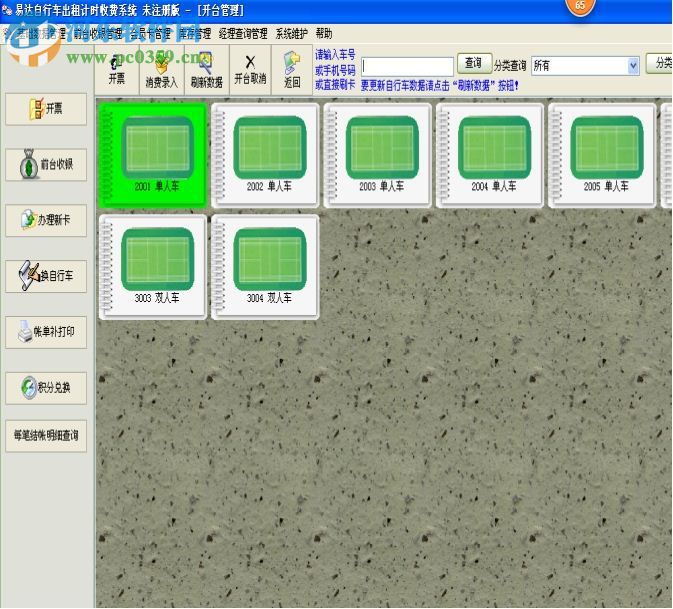673x609 pixels.
Task: Open 每笔结帐明细查询
Action: (x=46, y=436)
